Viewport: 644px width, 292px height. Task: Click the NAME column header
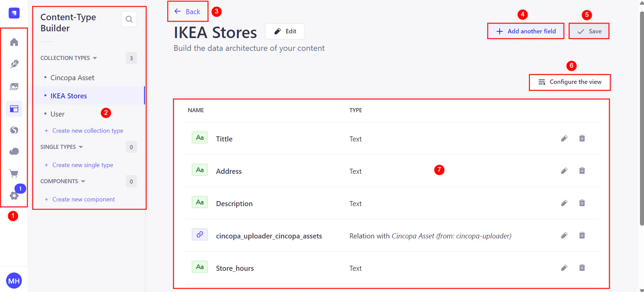[x=196, y=110]
